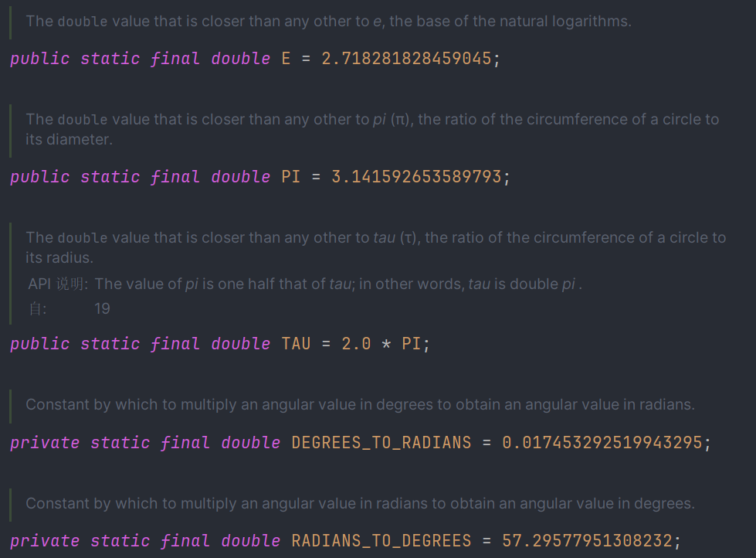
Task: Click the RADIANS_TO_DEGREES identifier
Action: [381, 541]
